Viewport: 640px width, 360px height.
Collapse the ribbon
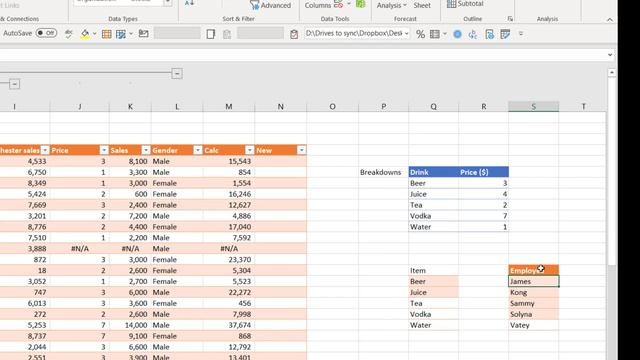coord(609,20)
